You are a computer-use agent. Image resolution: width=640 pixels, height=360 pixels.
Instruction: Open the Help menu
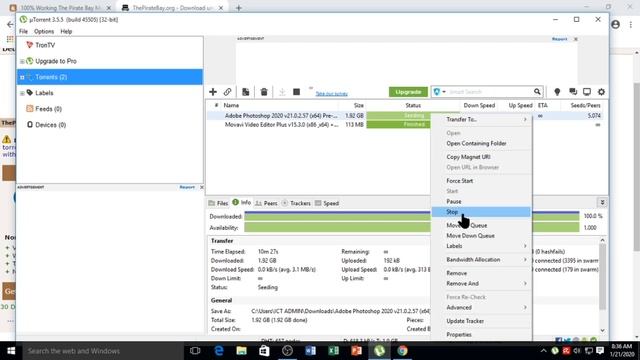tap(66, 31)
